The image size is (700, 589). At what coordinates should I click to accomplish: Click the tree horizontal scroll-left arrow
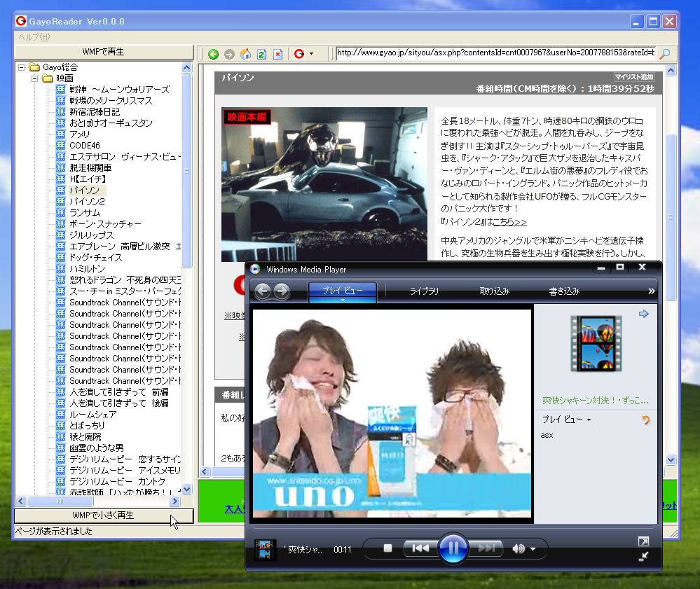[21, 501]
